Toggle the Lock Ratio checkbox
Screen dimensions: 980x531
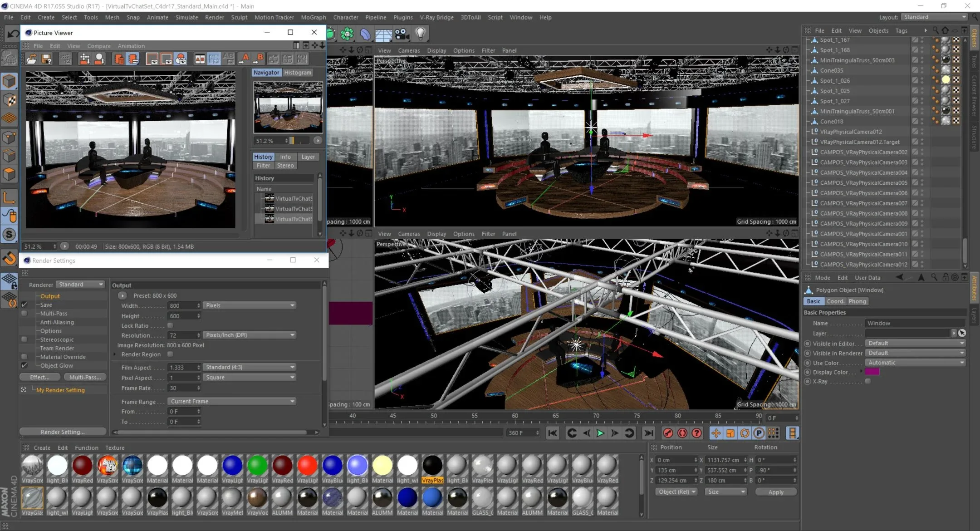point(170,325)
